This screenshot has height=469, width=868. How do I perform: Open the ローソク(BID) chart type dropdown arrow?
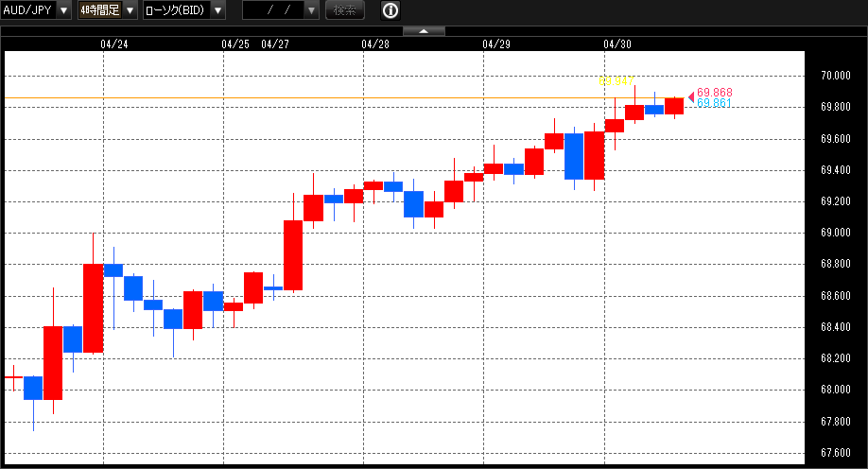coord(218,10)
